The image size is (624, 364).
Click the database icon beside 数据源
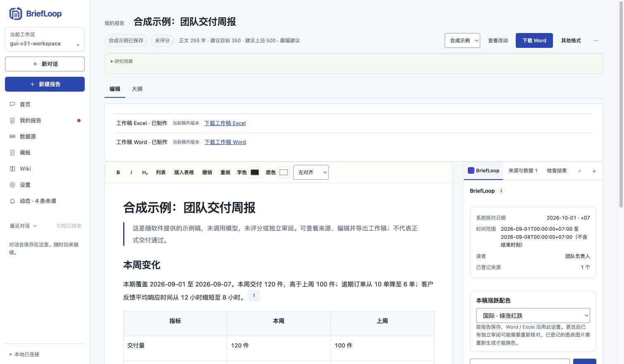tap(12, 137)
